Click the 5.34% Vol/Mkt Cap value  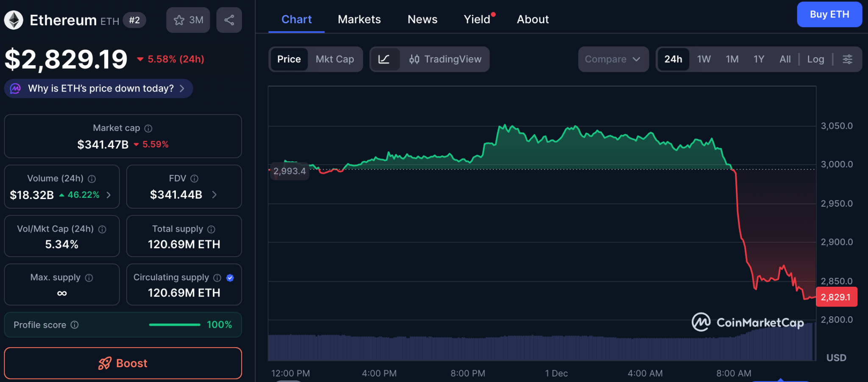pyautogui.click(x=62, y=244)
